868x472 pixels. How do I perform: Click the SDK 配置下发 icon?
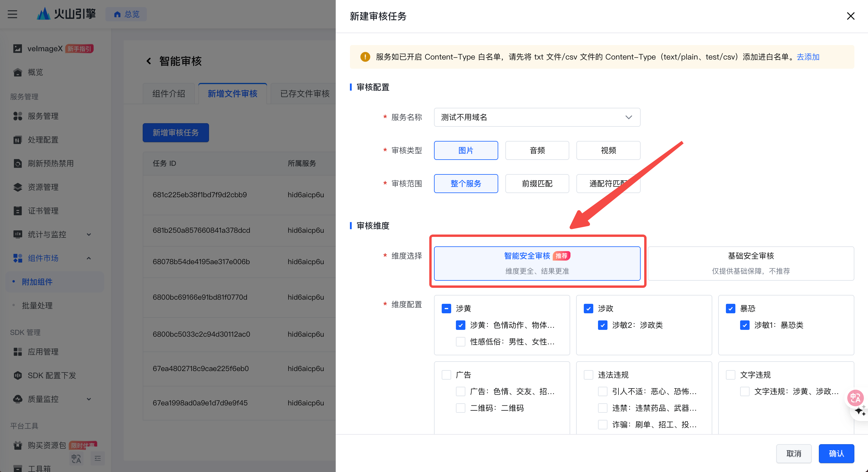point(17,375)
